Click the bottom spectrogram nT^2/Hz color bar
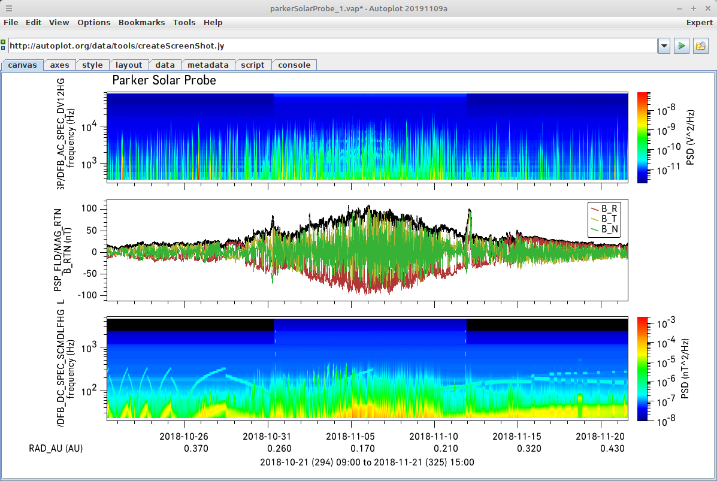 coord(644,367)
